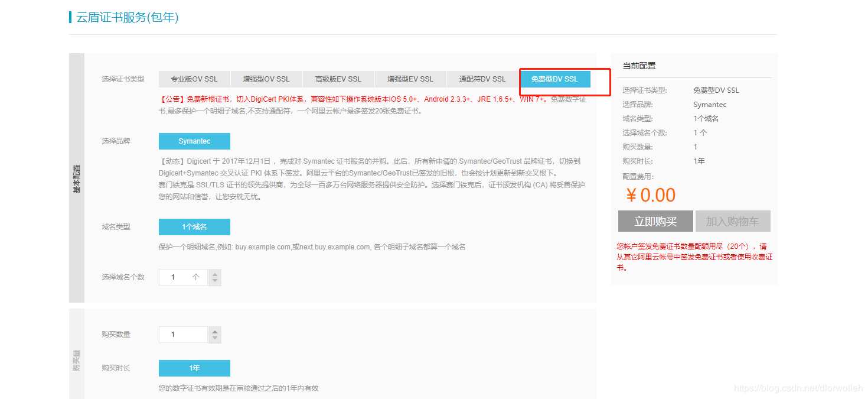This screenshot has height=399, width=868.
Task: Switch to 高级版EV SSL certificate type
Action: coord(338,79)
